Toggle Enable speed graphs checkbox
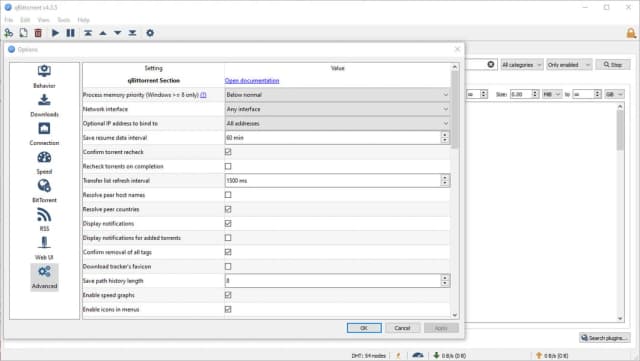 coord(228,295)
